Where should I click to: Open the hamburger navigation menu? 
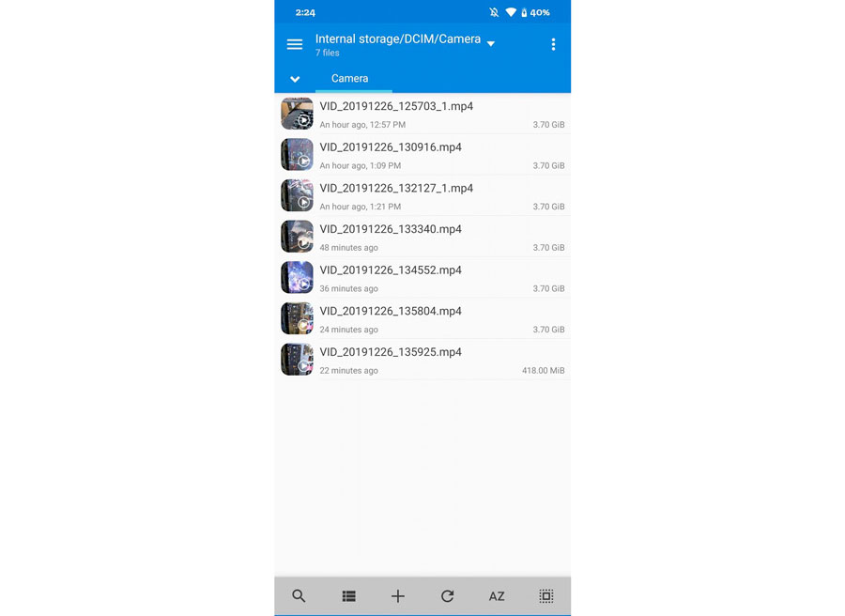coord(294,44)
